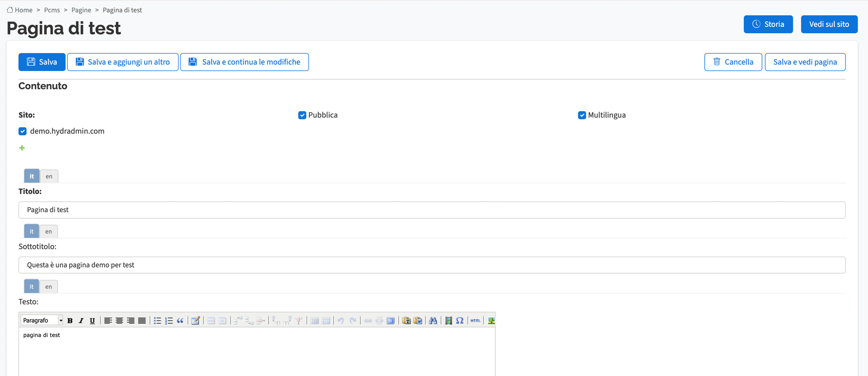Toggle the Multilingua checkbox

[582, 115]
